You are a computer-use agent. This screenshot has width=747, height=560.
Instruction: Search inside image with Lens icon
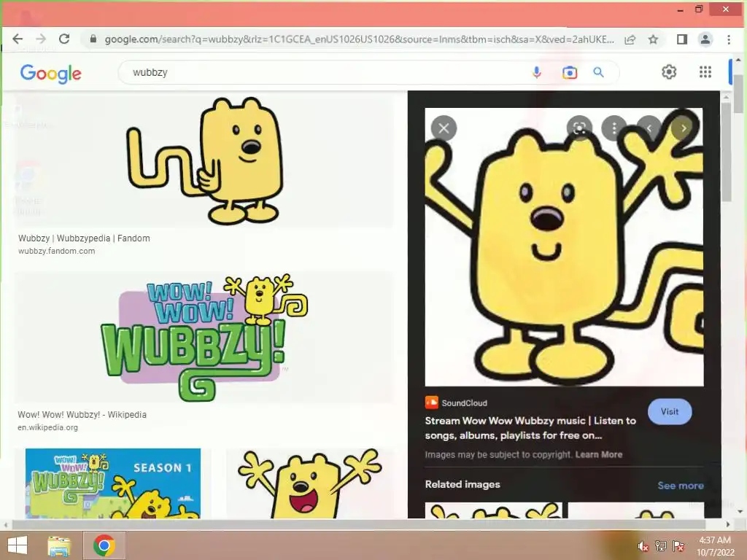(579, 128)
